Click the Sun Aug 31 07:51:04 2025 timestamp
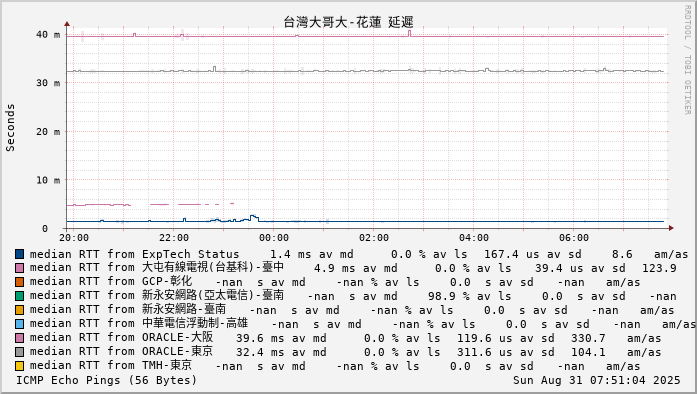 pos(597,381)
